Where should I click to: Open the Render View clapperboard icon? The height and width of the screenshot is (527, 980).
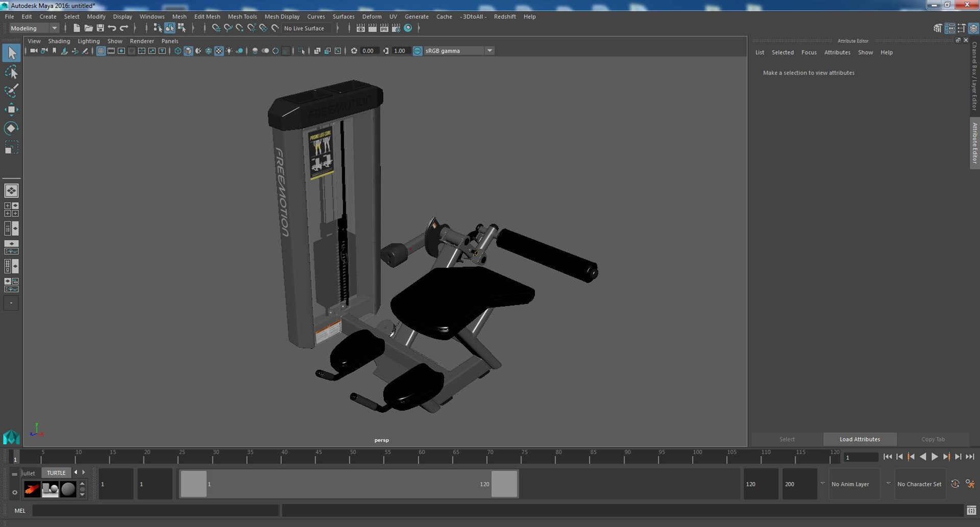coord(360,28)
